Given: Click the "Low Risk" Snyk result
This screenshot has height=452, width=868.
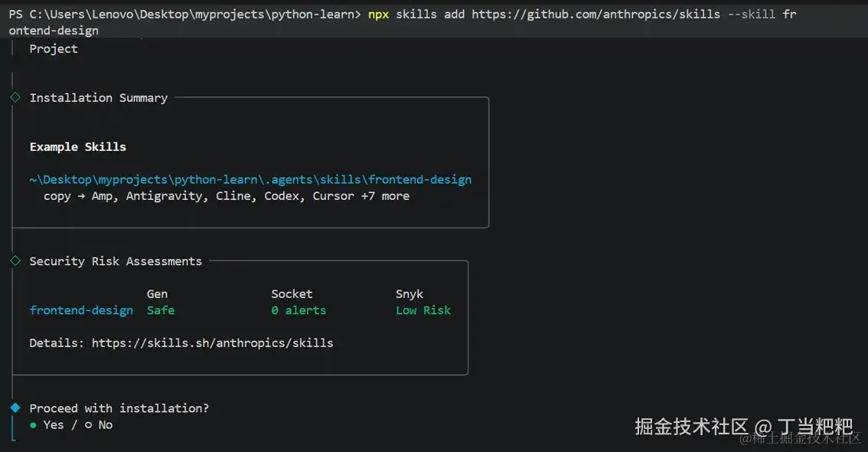Looking at the screenshot, I should (x=423, y=310).
